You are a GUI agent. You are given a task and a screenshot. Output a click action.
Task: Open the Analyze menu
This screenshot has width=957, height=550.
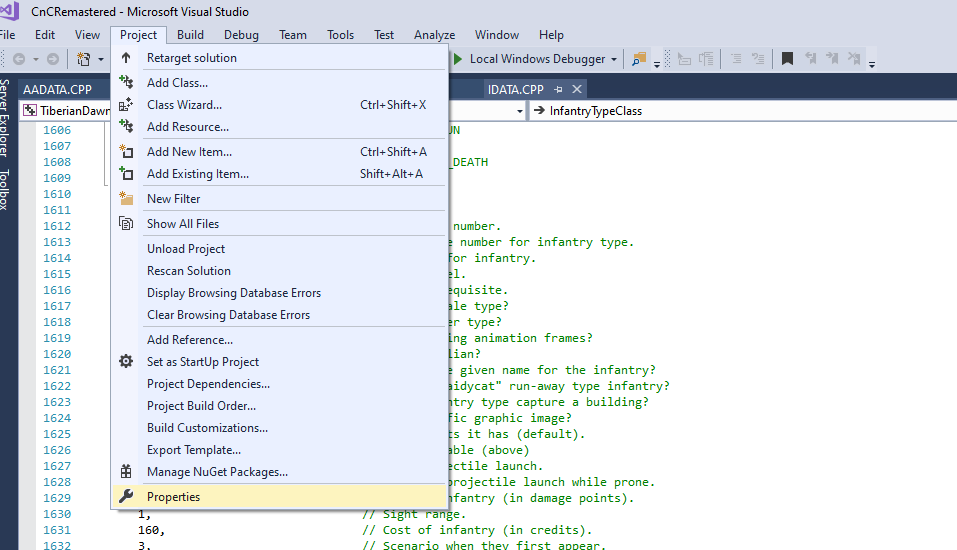[435, 35]
